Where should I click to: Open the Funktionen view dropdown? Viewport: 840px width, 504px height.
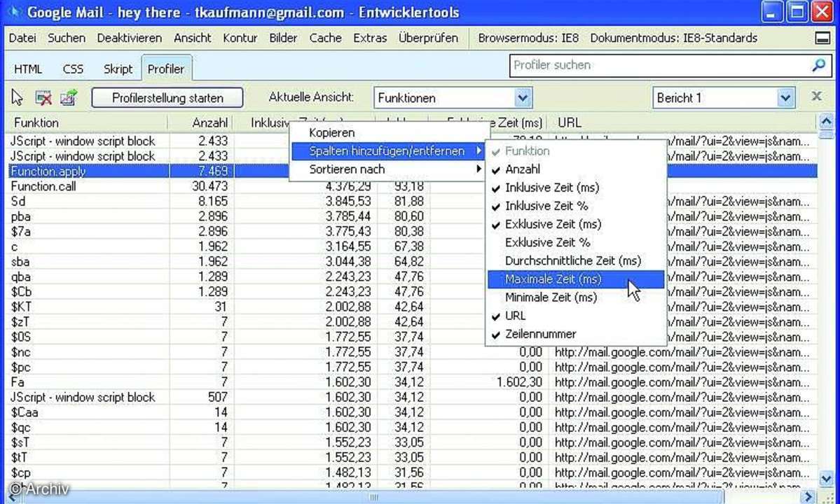coord(523,98)
